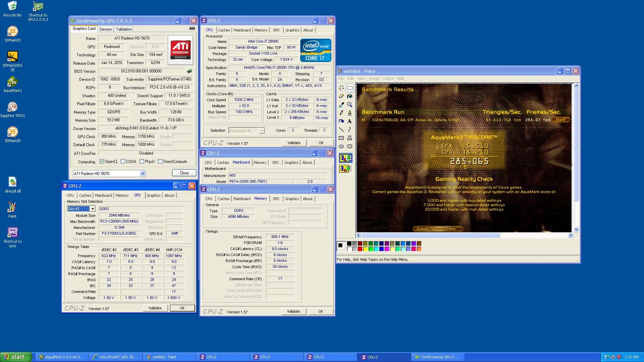Screen dimensions: 644x362
Task: Select the Pencil tool in Paint
Action: point(341,113)
